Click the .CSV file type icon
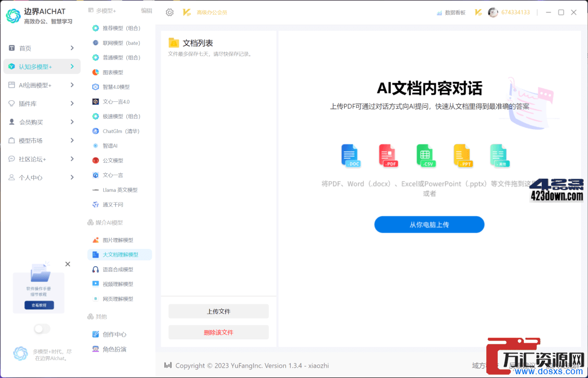Screen dimensions: 588x378 click(426, 155)
